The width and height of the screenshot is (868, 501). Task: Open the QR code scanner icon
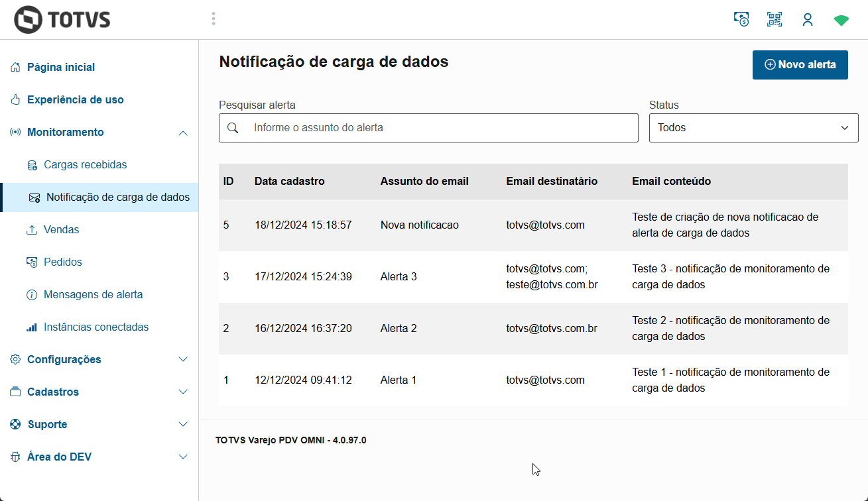tap(774, 19)
